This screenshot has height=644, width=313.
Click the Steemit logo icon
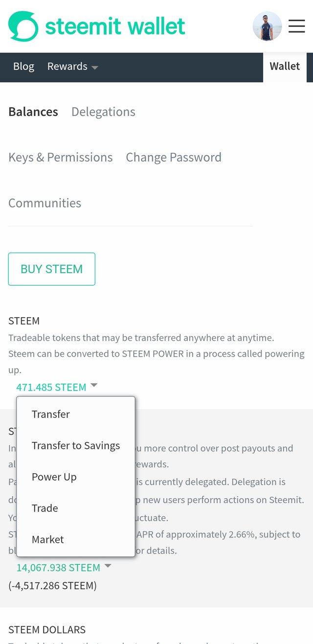pos(23,26)
